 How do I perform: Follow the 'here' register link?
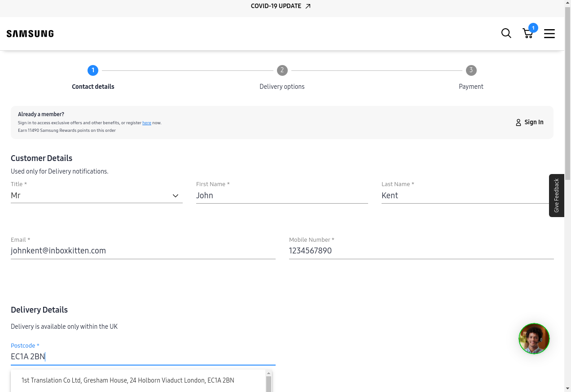147,123
